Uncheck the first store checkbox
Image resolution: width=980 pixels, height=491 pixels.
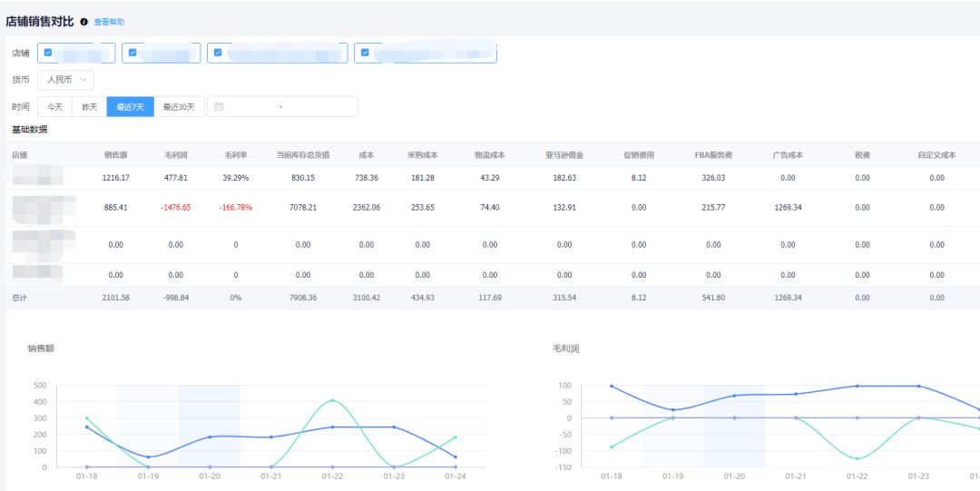point(48,53)
